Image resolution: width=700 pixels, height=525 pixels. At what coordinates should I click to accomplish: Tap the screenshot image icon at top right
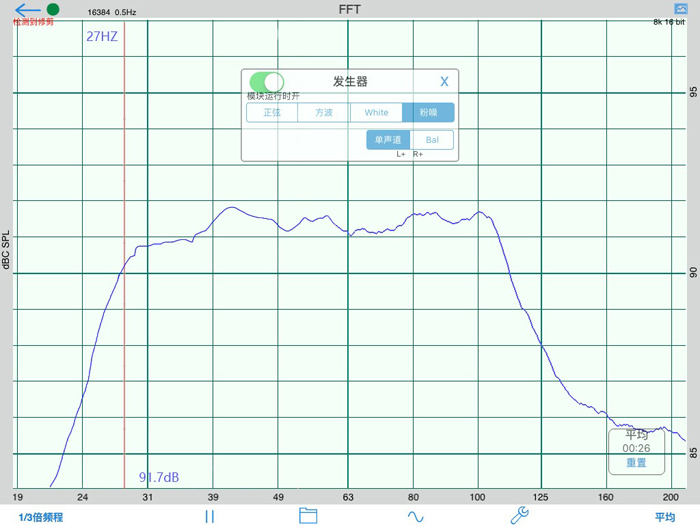pyautogui.click(x=681, y=9)
